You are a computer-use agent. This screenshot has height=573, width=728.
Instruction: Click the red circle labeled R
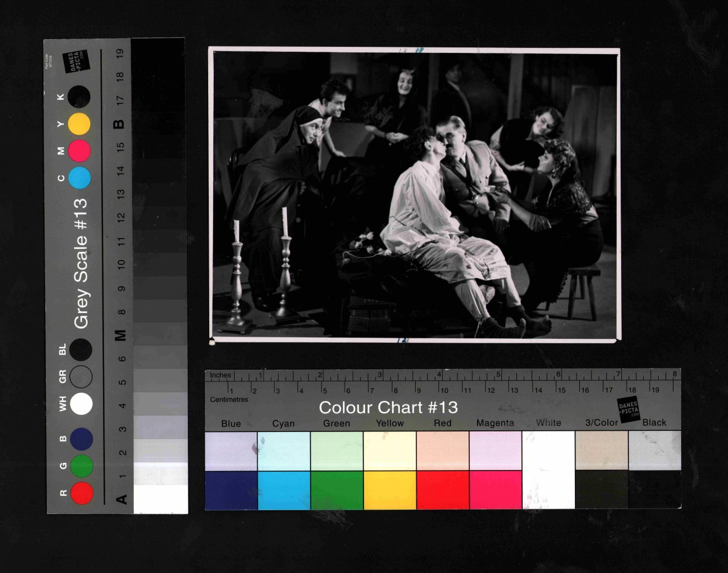[x=82, y=493]
